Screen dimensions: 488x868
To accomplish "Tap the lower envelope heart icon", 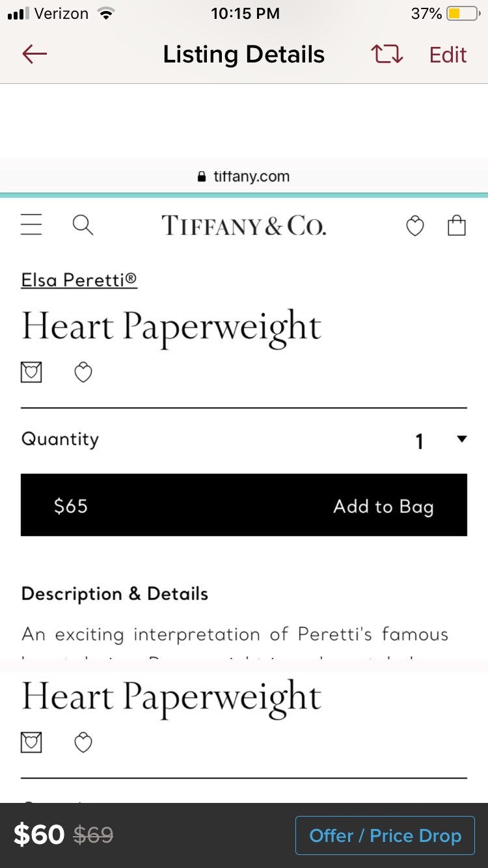I will point(31,742).
